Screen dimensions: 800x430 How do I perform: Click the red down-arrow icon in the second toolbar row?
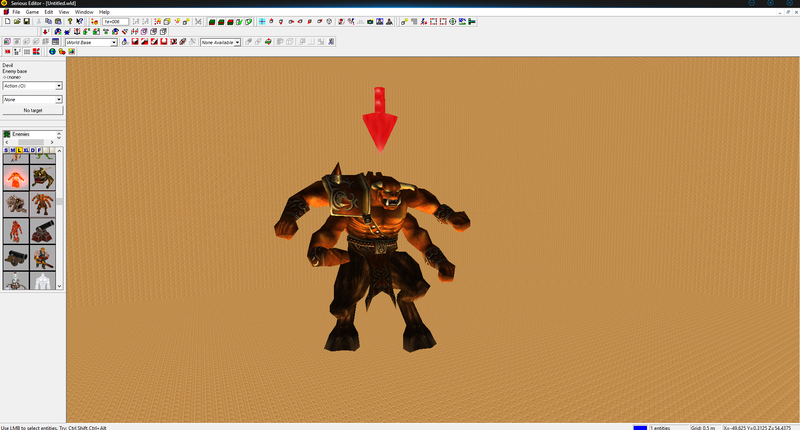pos(45,32)
